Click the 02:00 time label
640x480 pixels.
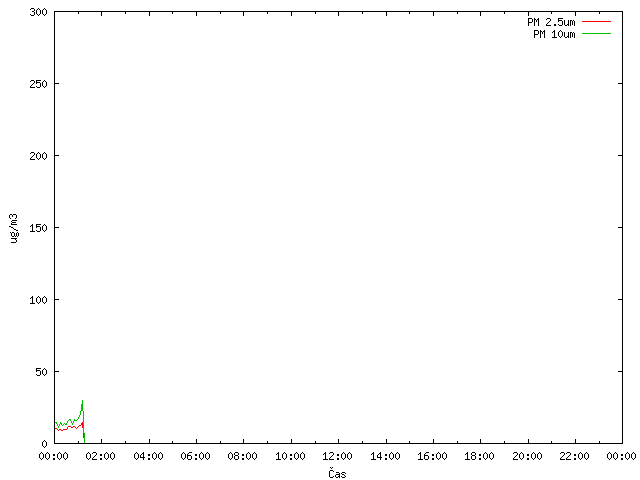tap(101, 456)
